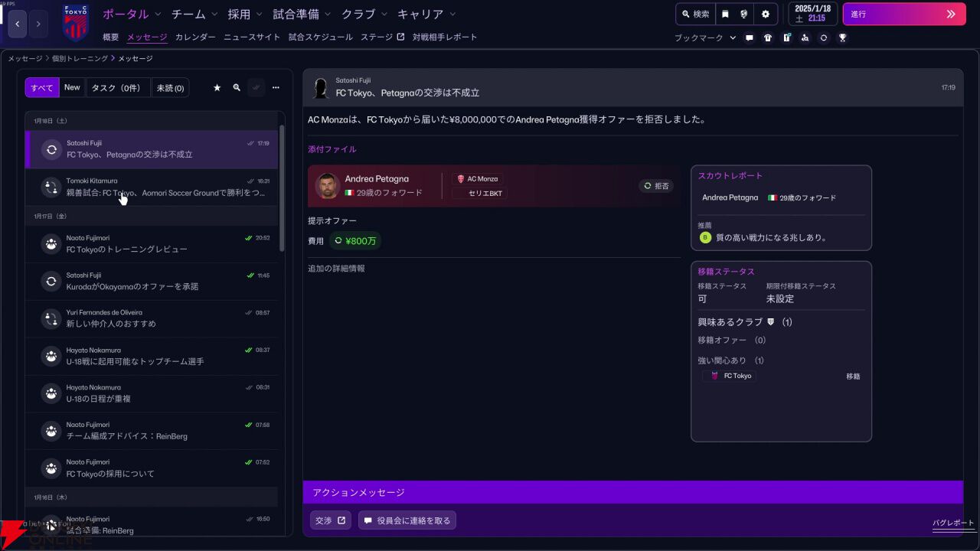Select the 未読 (0) filter

(x=170, y=88)
